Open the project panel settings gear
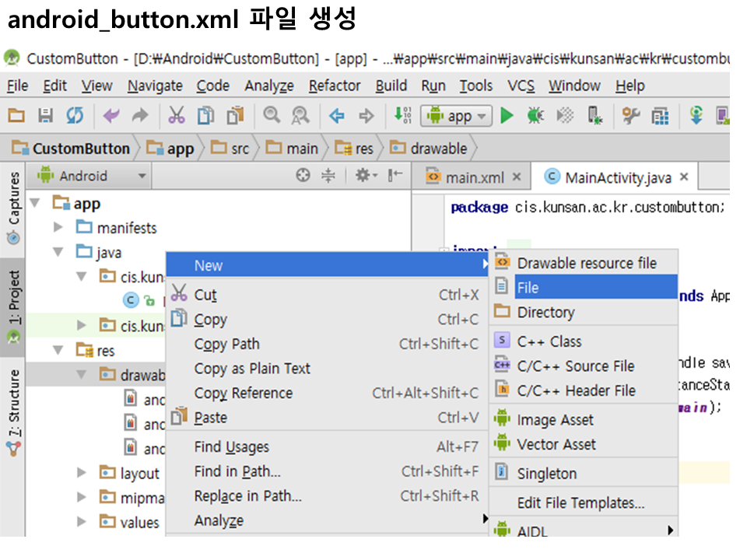This screenshot has height=560, width=747. tap(364, 176)
